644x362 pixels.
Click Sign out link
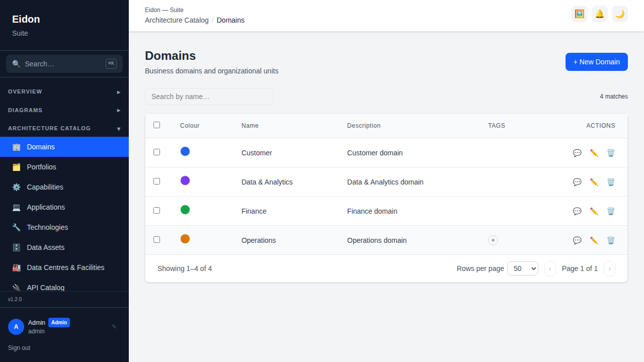(19, 348)
